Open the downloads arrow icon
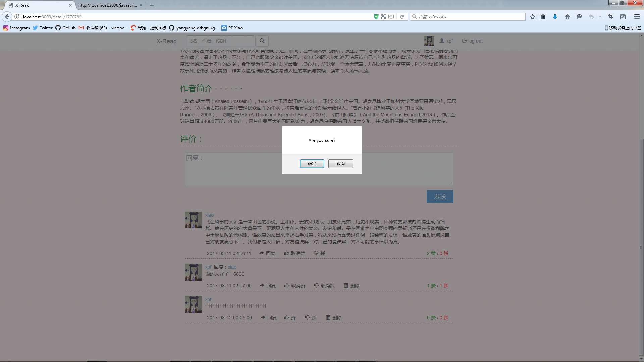 click(x=555, y=17)
